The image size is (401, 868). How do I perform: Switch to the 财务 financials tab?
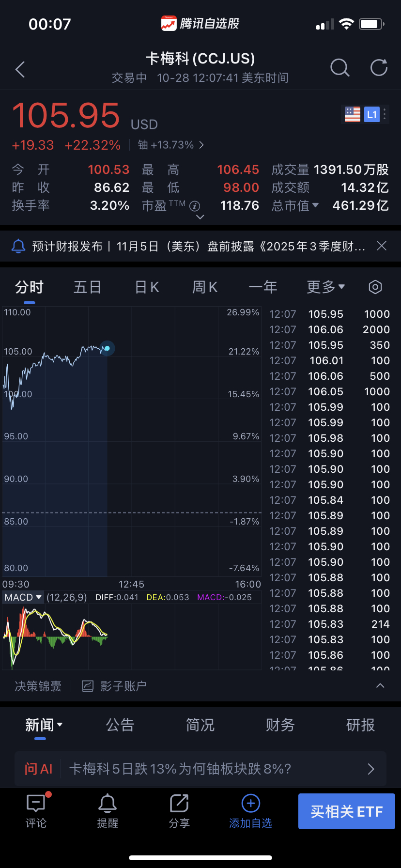(280, 725)
